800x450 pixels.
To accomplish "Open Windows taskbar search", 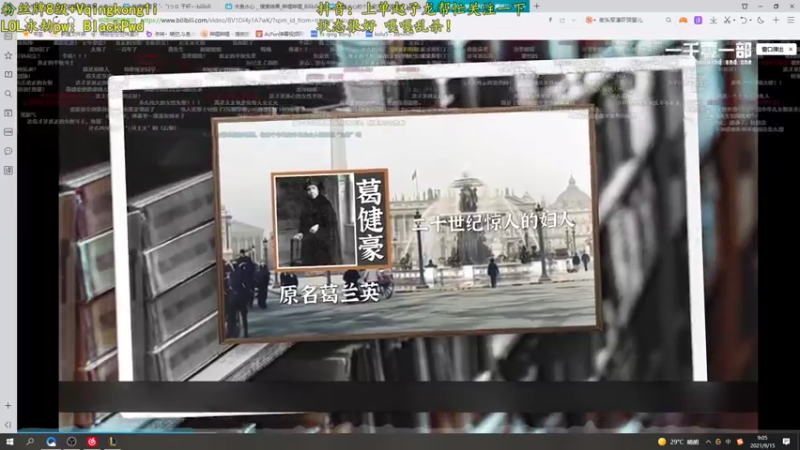I will (x=30, y=441).
